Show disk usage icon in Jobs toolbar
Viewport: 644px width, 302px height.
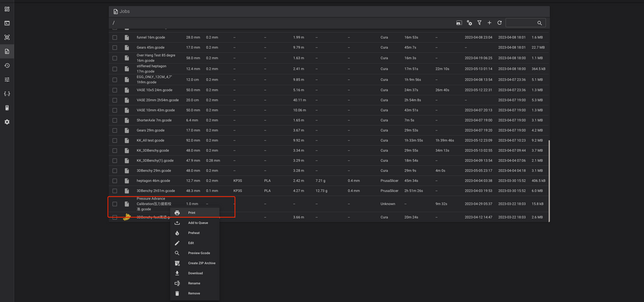(458, 23)
